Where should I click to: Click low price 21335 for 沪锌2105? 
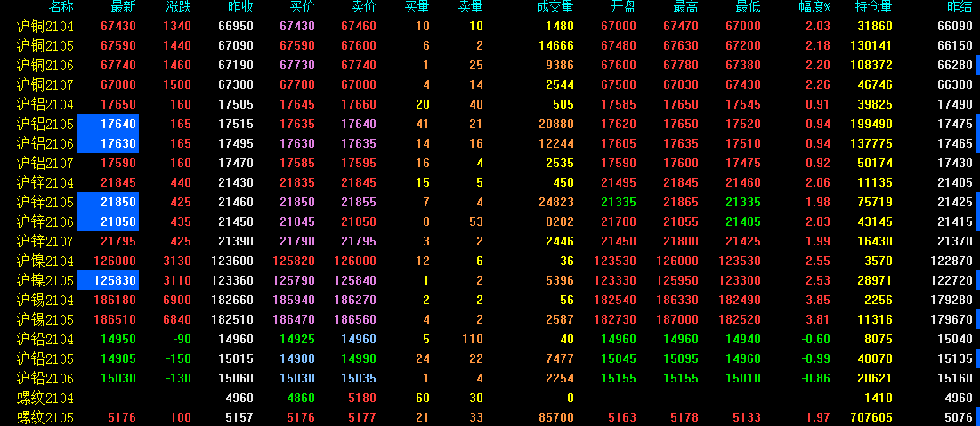tap(743, 203)
